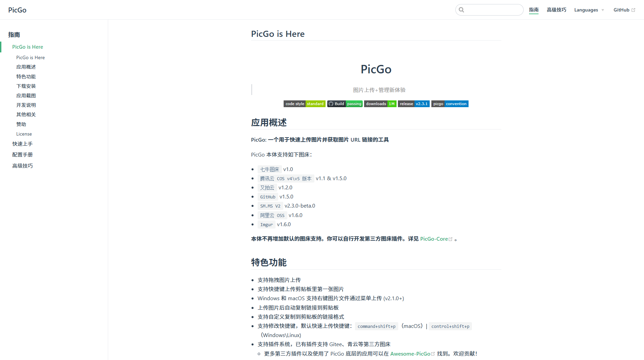Click the code style standard badge
Image resolution: width=644 pixels, height=360 pixels.
304,104
